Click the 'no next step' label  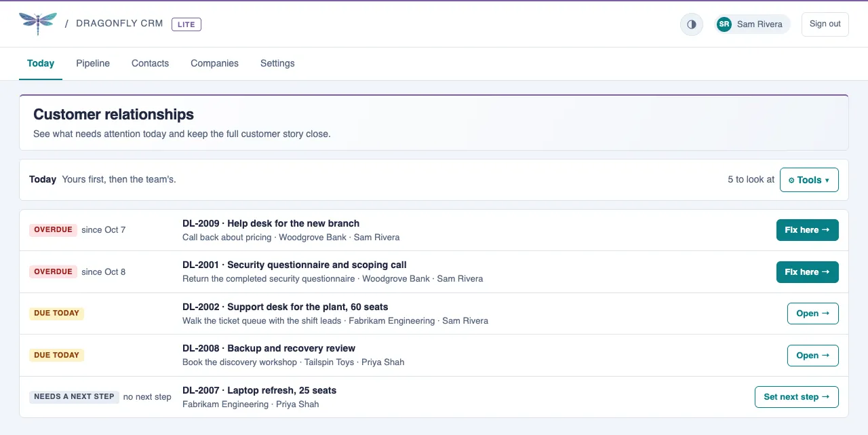(x=147, y=397)
